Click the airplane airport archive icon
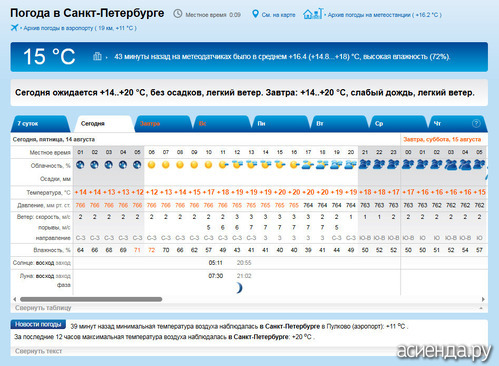 point(14,28)
